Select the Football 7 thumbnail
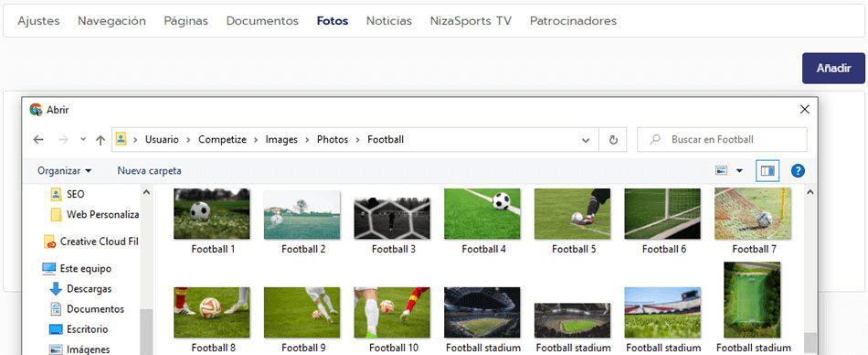Screen dimensions: 868x355 (753, 213)
